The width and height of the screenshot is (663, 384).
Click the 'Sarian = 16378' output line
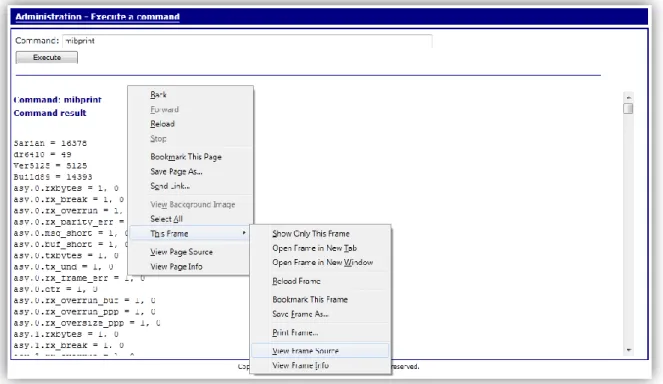pyautogui.click(x=50, y=143)
